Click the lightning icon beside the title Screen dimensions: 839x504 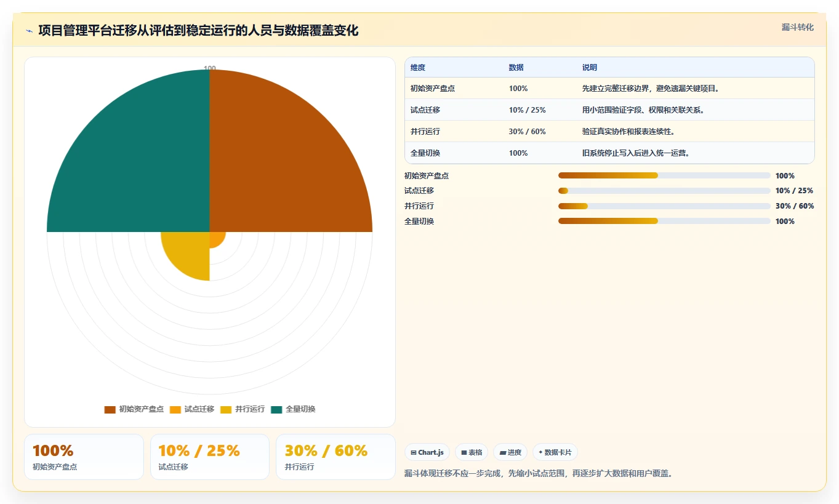click(x=29, y=31)
